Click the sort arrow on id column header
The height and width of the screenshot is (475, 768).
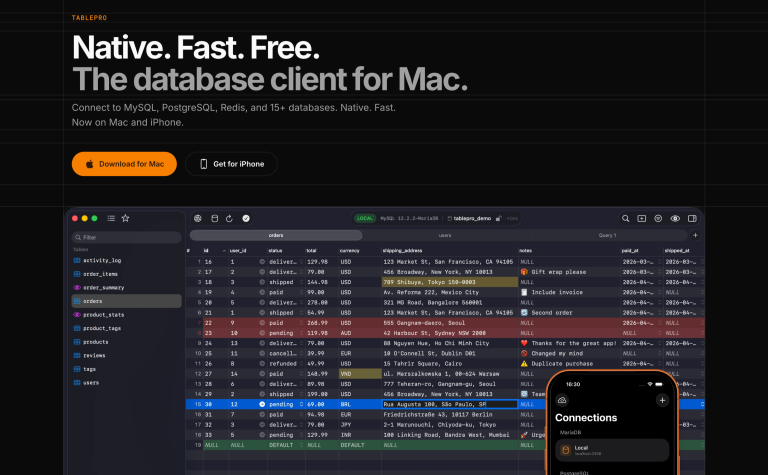(x=224, y=251)
